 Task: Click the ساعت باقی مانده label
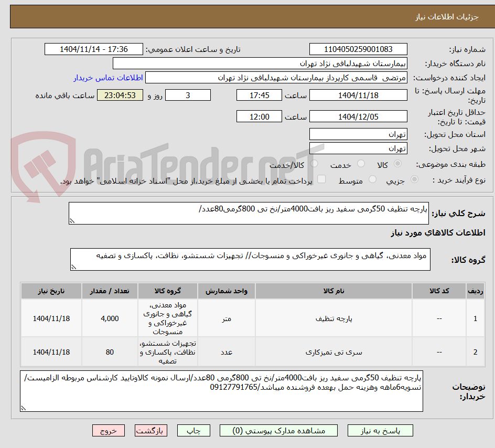pyautogui.click(x=64, y=95)
